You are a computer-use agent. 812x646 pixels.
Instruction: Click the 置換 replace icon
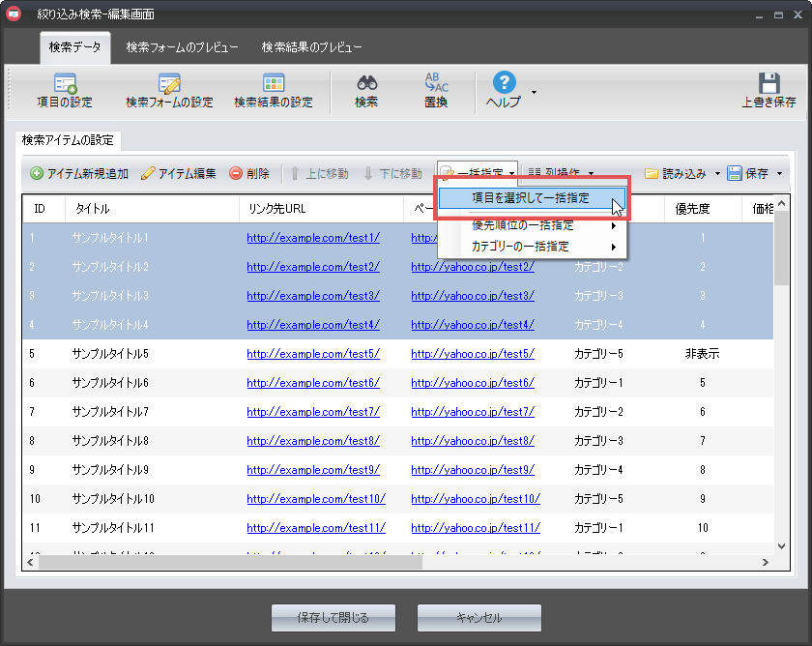click(x=436, y=84)
